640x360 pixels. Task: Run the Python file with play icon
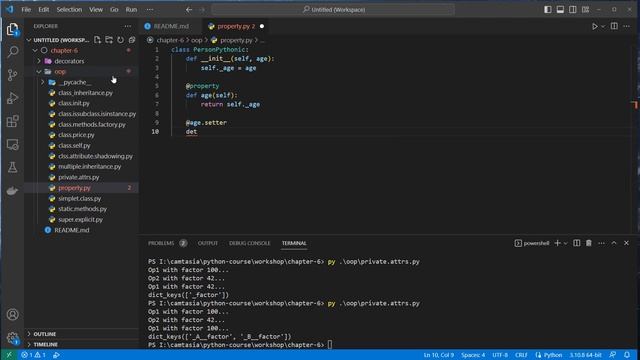click(x=595, y=26)
